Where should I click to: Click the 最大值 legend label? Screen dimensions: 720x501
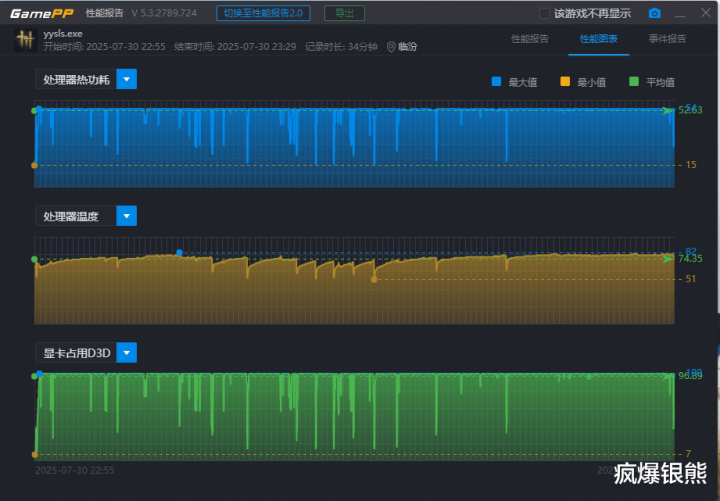pos(523,83)
